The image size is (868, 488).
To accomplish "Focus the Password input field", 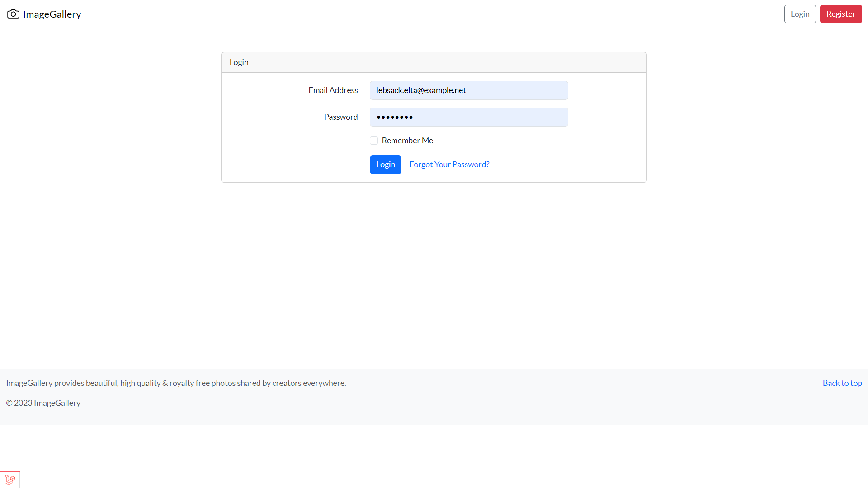I will (469, 117).
